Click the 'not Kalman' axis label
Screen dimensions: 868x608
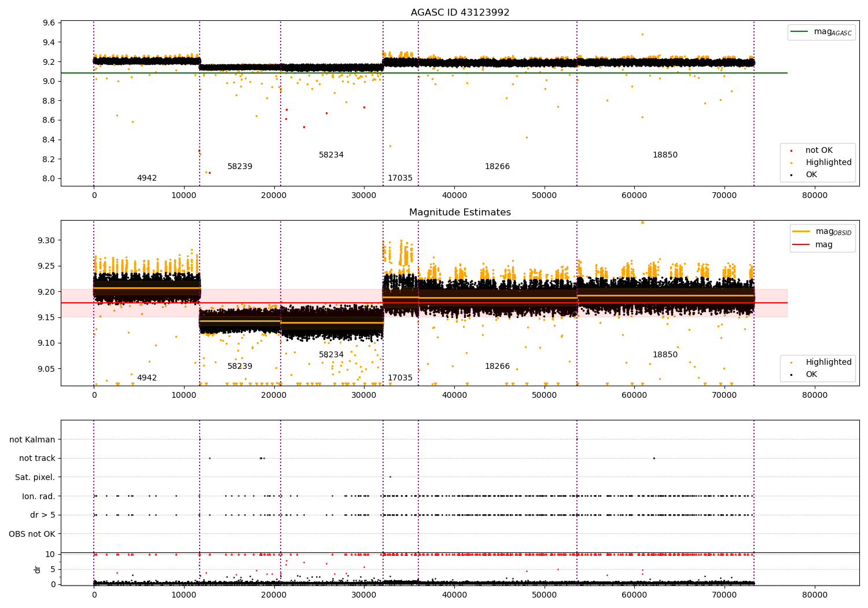[x=32, y=440]
